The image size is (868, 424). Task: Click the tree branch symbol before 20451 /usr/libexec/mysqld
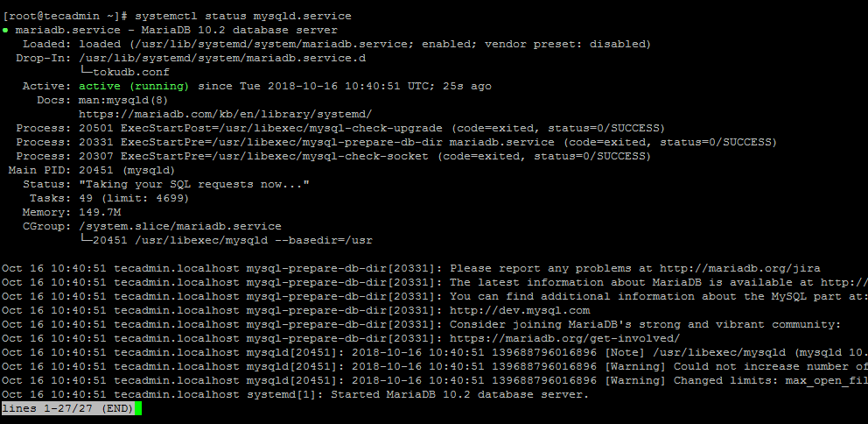point(85,240)
